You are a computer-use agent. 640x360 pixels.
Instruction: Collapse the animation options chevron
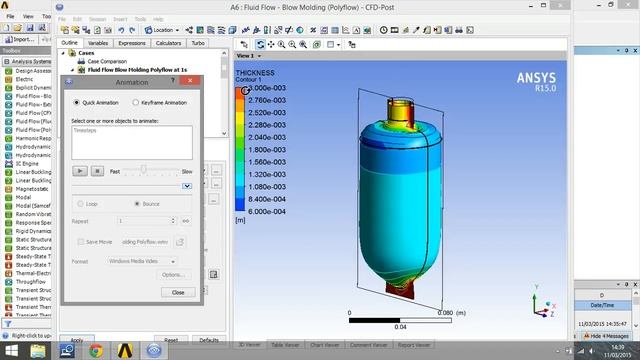point(187,186)
